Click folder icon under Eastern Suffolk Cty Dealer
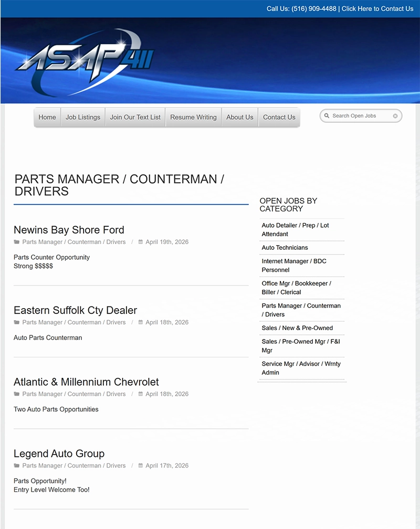The image size is (420, 529). click(x=17, y=322)
